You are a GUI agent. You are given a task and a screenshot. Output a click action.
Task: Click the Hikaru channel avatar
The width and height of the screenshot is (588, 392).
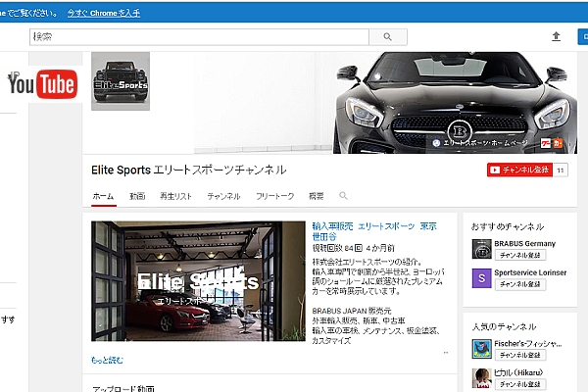coord(481,378)
